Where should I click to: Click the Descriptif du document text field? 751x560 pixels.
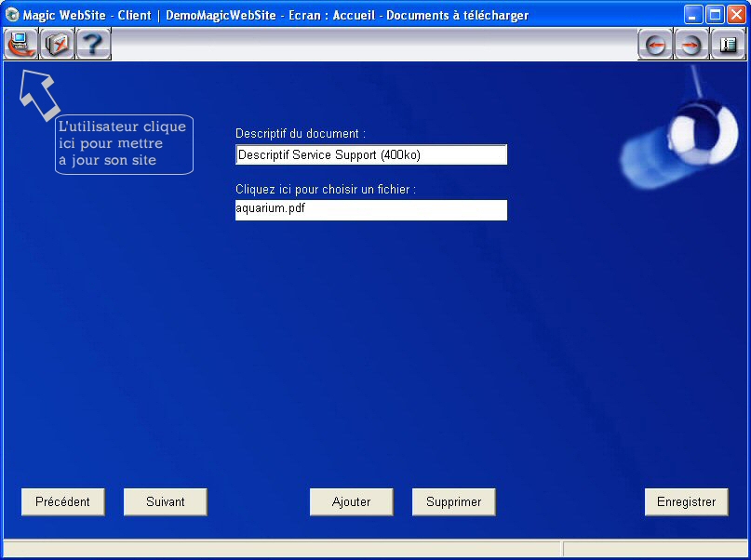pyautogui.click(x=370, y=154)
